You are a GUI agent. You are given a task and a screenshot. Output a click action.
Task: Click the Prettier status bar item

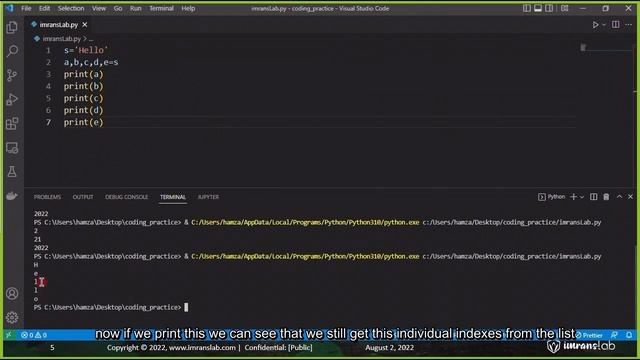click(589, 335)
